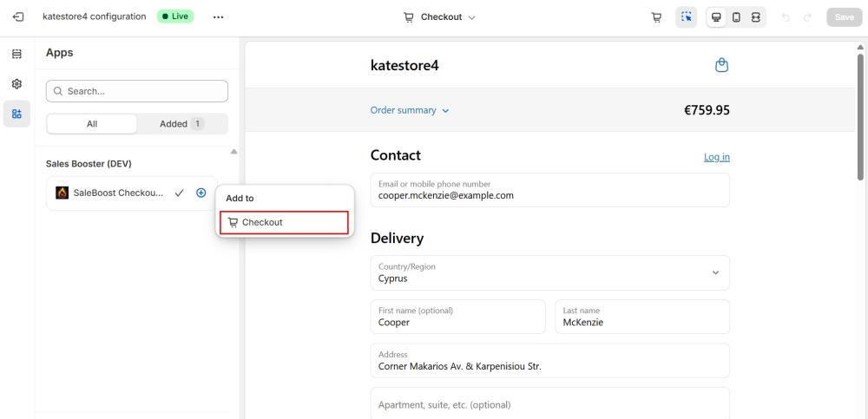Click the Email or mobile phone number field
868x419 pixels.
pos(549,190)
